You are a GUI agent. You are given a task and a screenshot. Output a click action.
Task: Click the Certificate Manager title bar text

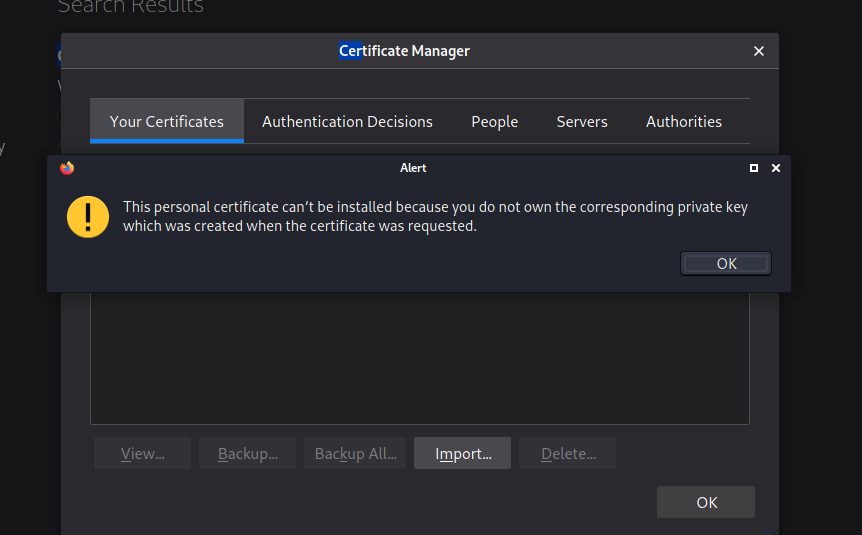[x=404, y=51]
